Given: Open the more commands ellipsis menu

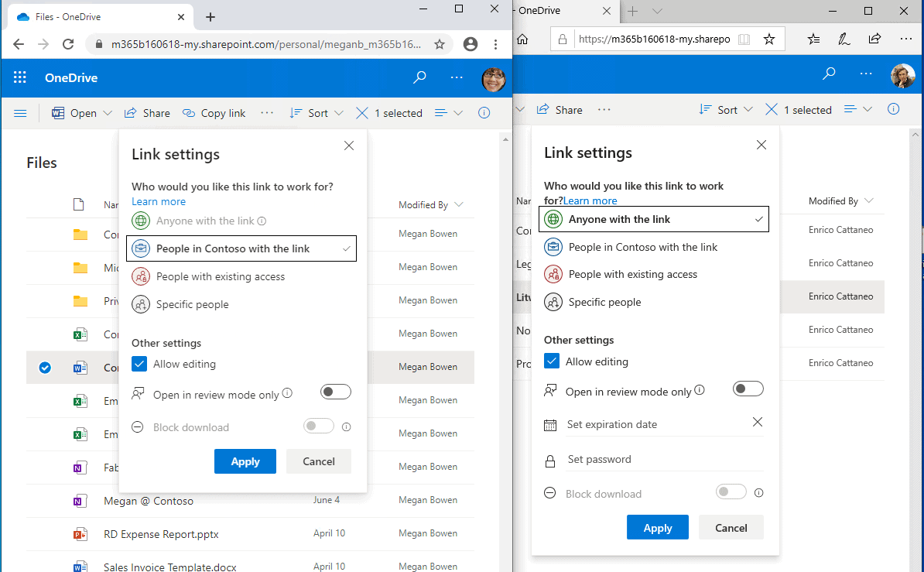Looking at the screenshot, I should coord(267,113).
